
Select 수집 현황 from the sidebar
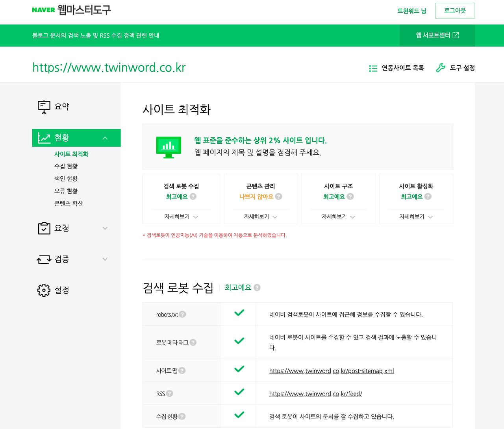[x=66, y=166]
